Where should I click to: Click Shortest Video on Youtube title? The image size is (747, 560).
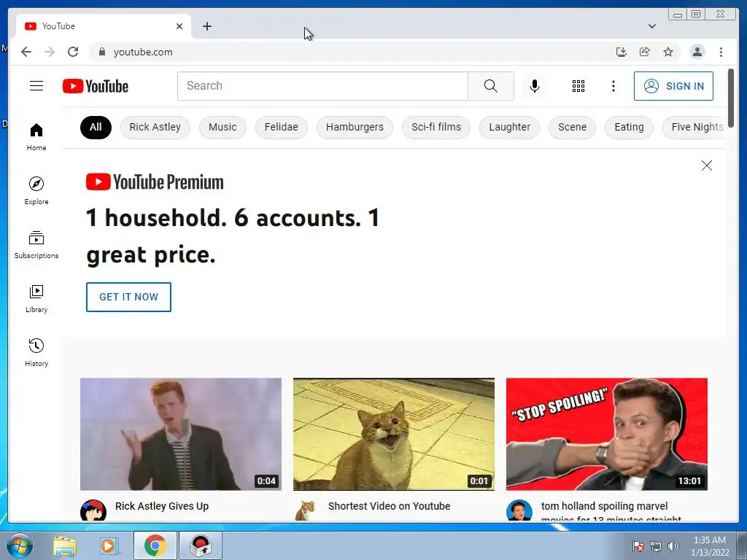pos(390,506)
